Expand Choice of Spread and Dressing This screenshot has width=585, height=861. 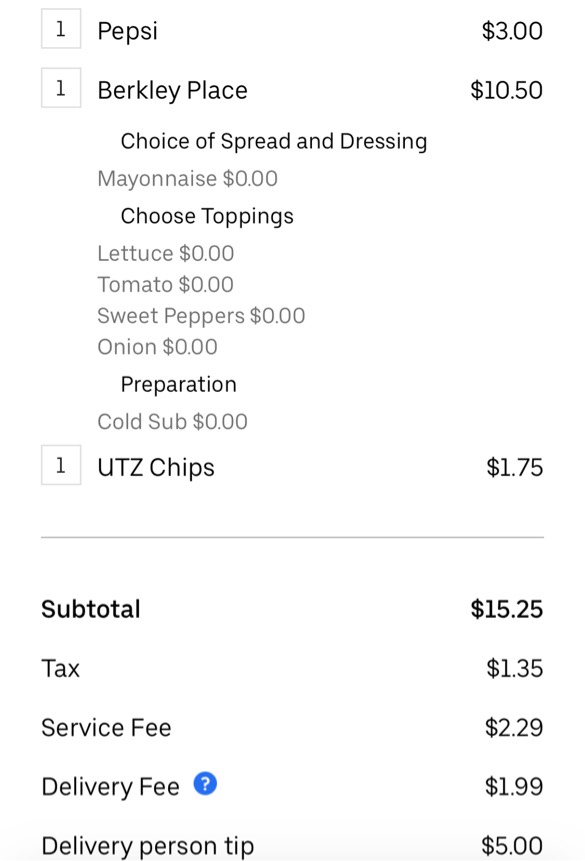(274, 141)
